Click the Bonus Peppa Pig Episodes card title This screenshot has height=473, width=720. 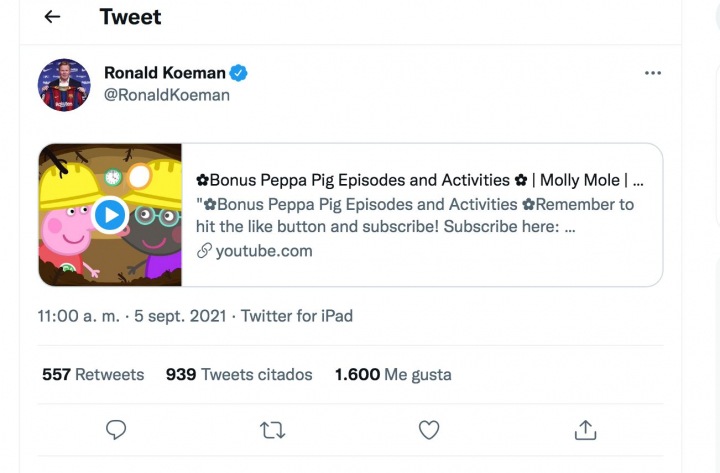pos(420,181)
